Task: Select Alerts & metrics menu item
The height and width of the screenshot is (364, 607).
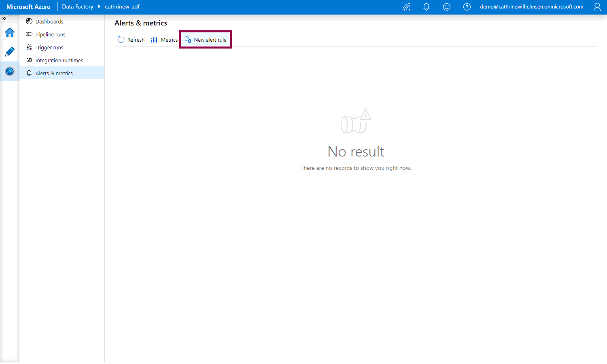Action: pyautogui.click(x=54, y=74)
